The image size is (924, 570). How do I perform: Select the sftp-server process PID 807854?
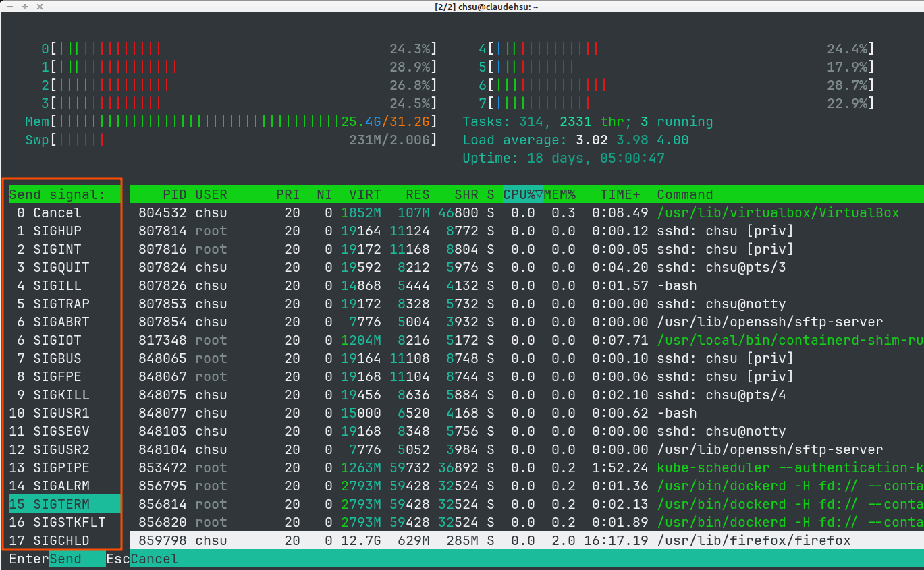[x=527, y=322]
